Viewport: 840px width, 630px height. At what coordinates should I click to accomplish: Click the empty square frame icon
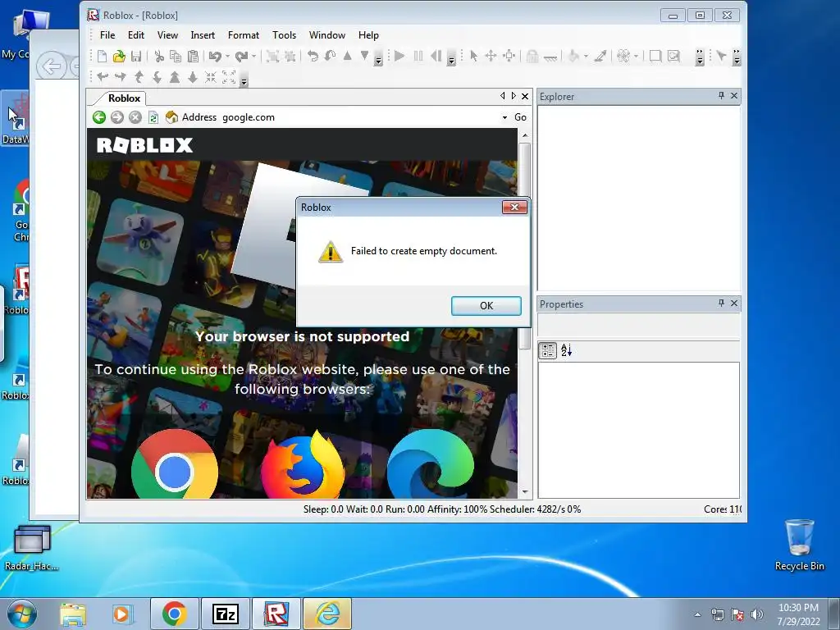655,56
